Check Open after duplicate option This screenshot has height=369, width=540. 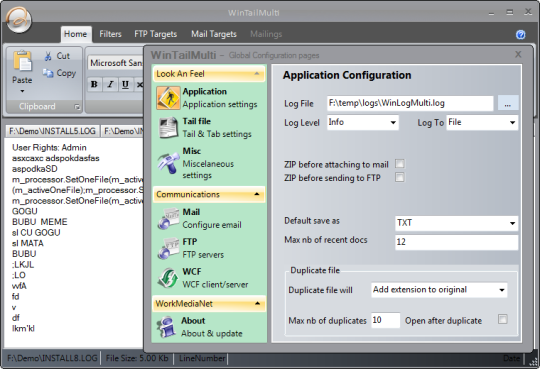pyautogui.click(x=502, y=319)
